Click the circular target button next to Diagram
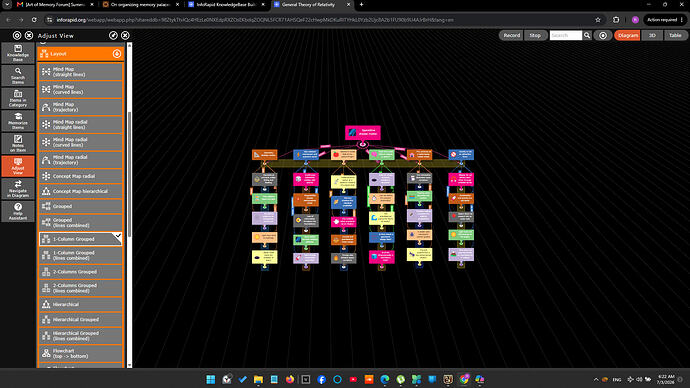The image size is (690, 388). (603, 35)
